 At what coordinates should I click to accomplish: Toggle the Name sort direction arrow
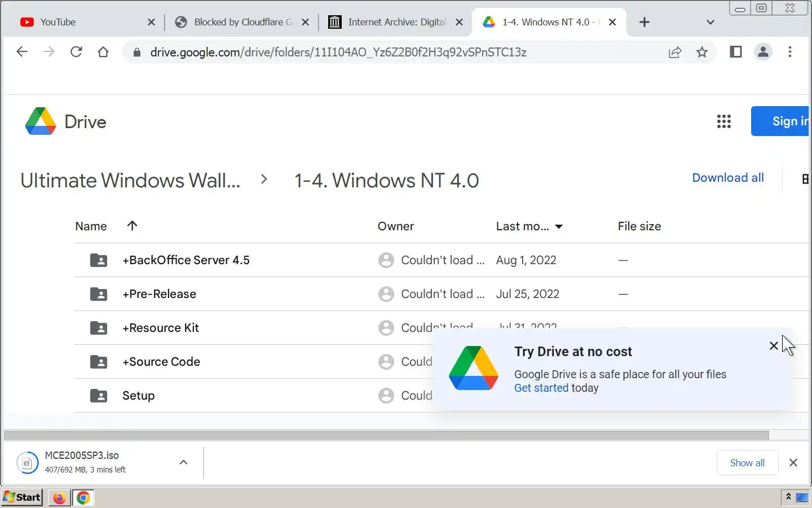click(133, 226)
